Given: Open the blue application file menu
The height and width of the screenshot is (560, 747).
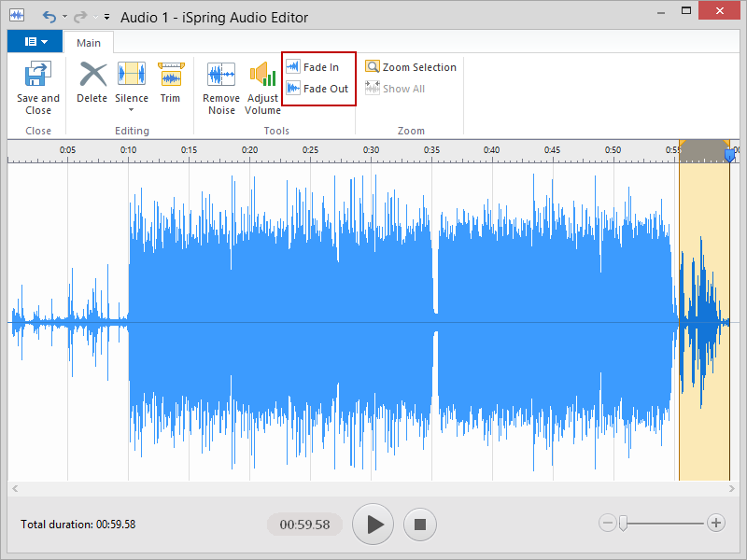Looking at the screenshot, I should (35, 41).
